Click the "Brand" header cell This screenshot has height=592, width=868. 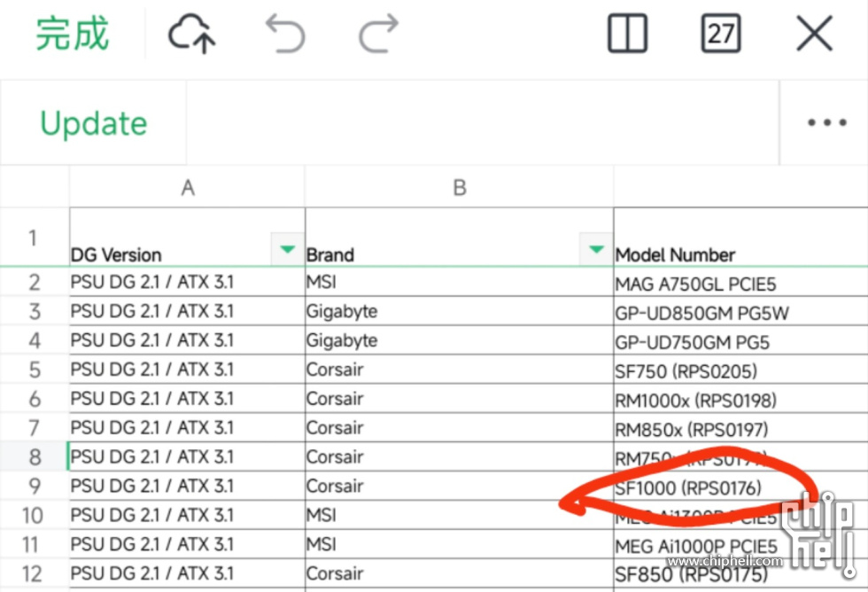pos(460,238)
